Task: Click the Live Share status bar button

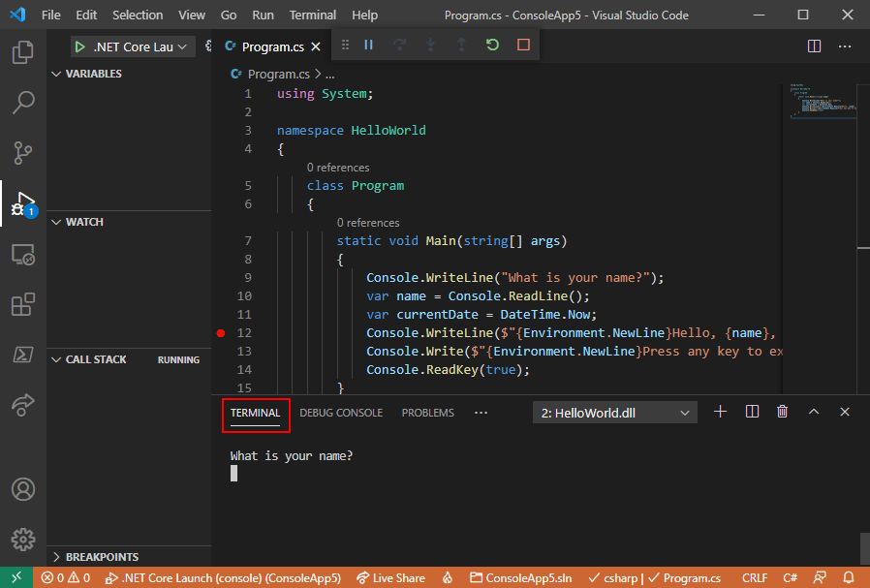Action: [x=390, y=578]
